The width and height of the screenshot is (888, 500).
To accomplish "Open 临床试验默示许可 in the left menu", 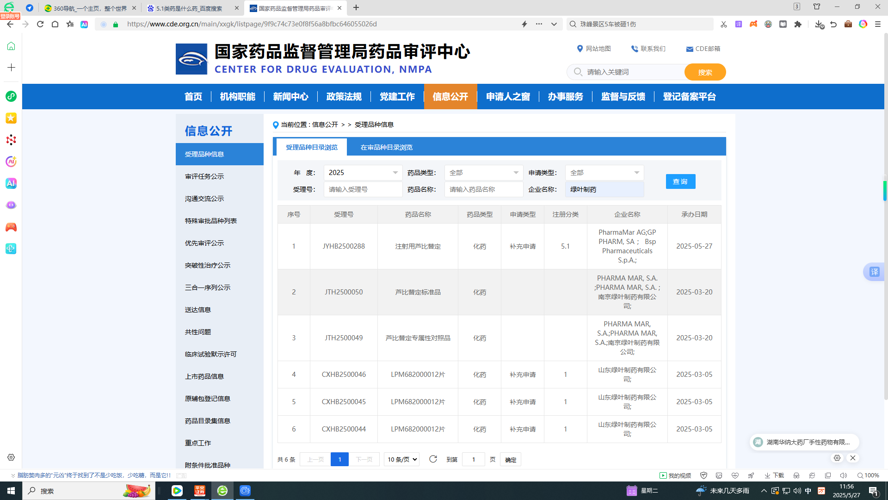I will [220, 354].
